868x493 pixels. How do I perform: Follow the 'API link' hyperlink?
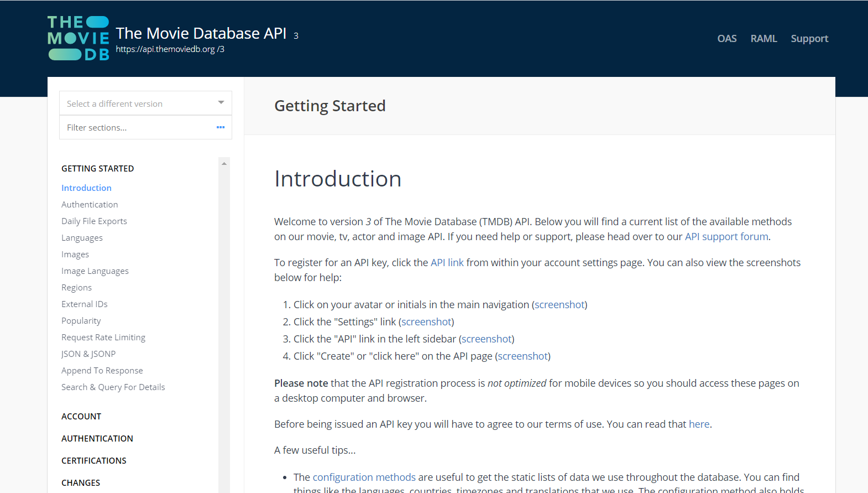pyautogui.click(x=447, y=262)
